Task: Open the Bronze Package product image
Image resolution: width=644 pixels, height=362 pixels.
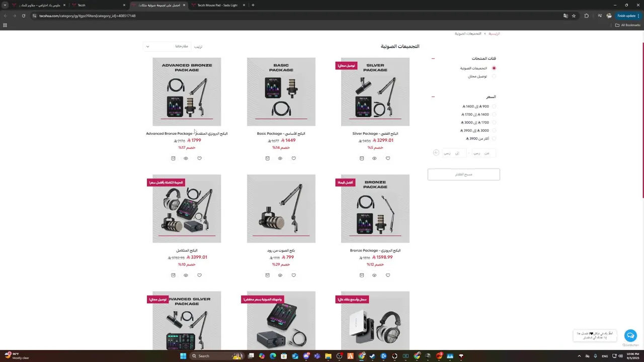Action: [x=375, y=209]
